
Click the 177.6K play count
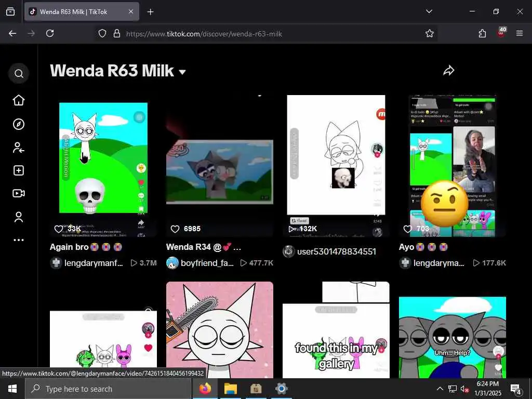[x=489, y=263]
